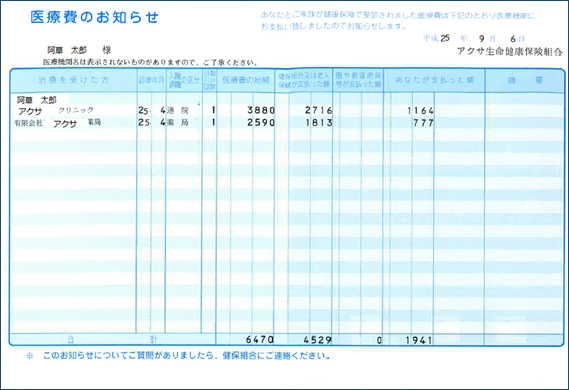Click the 国や都道府県等が支払った額 header

[x=358, y=80]
